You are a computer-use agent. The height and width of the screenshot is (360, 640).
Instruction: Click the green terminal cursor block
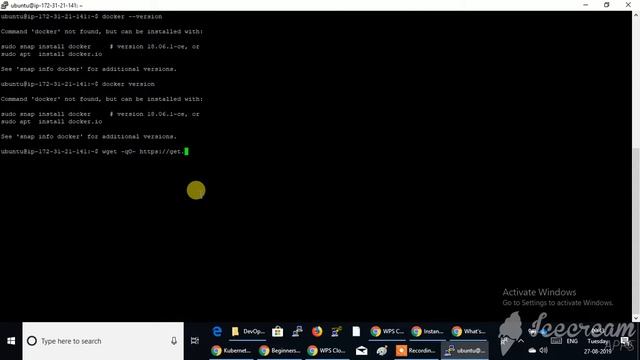187,151
